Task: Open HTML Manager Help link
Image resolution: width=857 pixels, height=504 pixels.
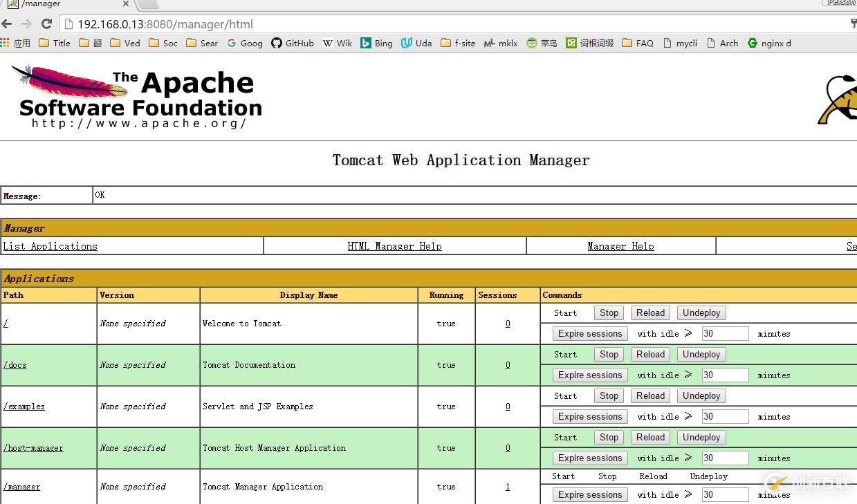Action: point(394,246)
